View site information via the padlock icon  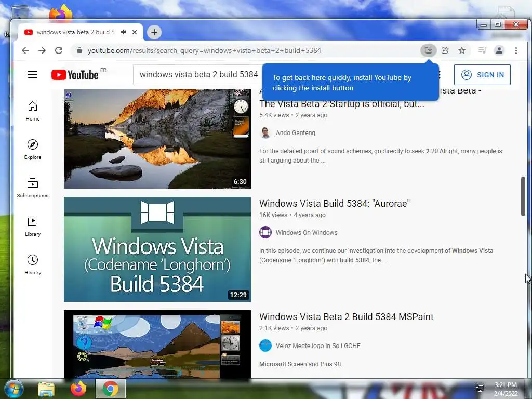click(x=79, y=50)
